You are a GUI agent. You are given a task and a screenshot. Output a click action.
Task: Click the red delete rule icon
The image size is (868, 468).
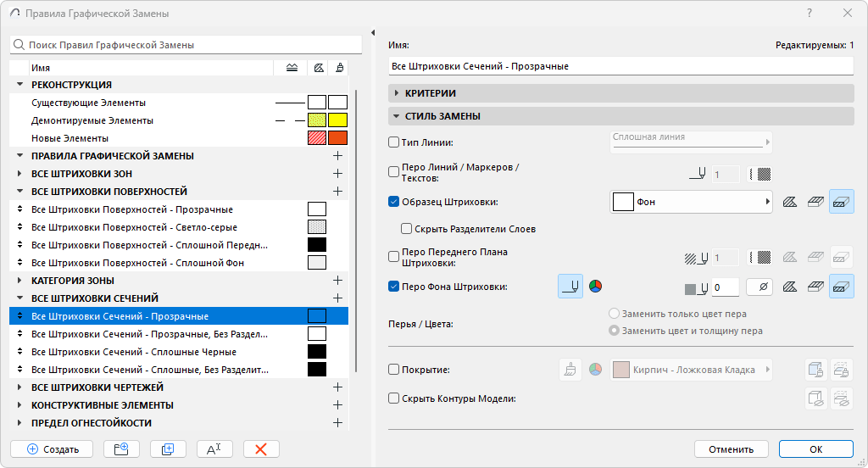[261, 449]
